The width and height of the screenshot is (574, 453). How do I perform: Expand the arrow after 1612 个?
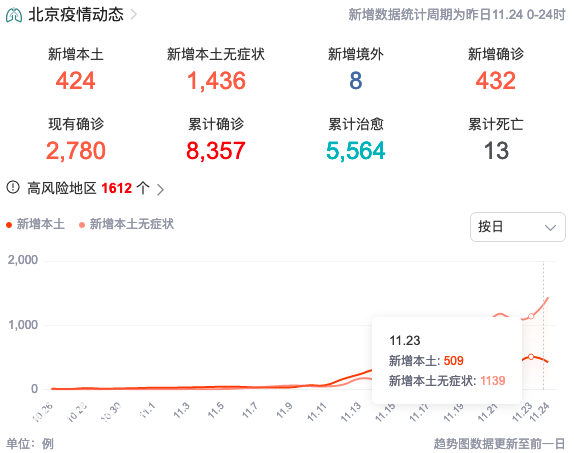click(160, 189)
